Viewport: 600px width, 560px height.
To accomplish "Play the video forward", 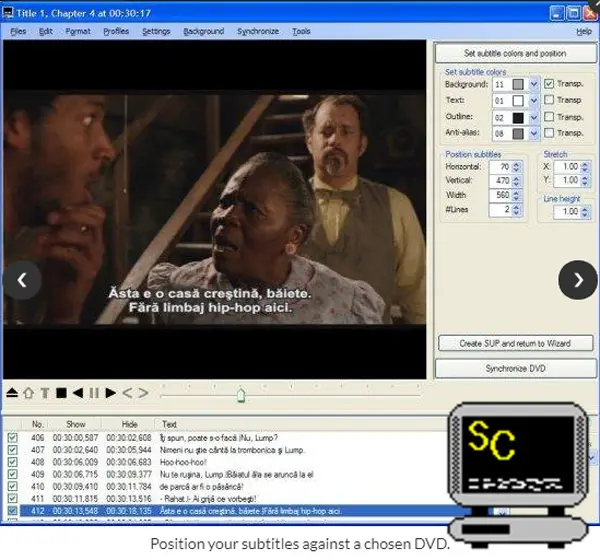I will point(111,393).
